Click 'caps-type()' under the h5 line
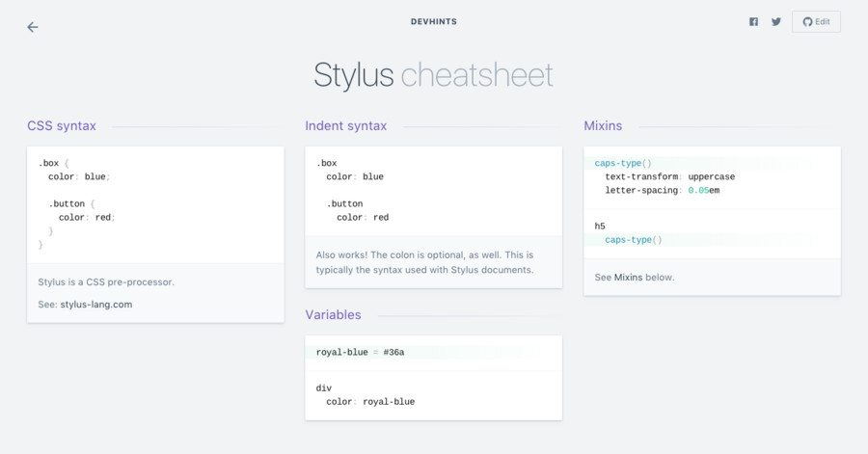 [x=634, y=240]
